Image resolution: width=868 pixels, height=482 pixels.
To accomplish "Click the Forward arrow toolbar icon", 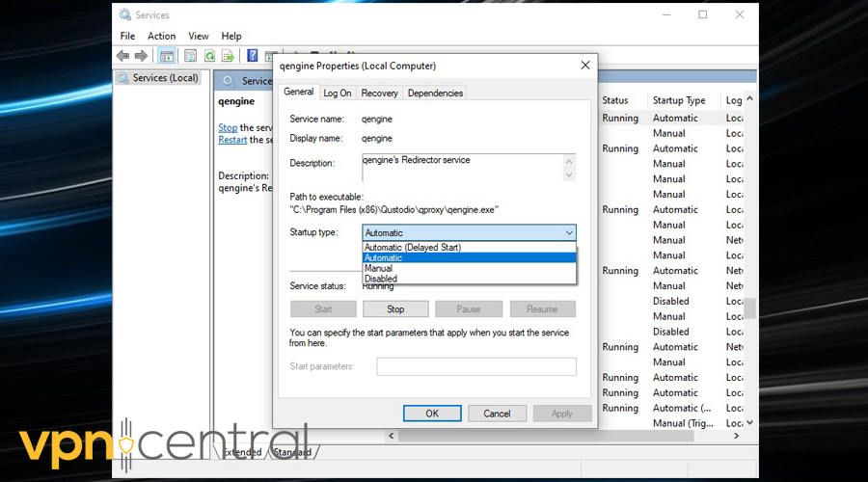I will (141, 55).
